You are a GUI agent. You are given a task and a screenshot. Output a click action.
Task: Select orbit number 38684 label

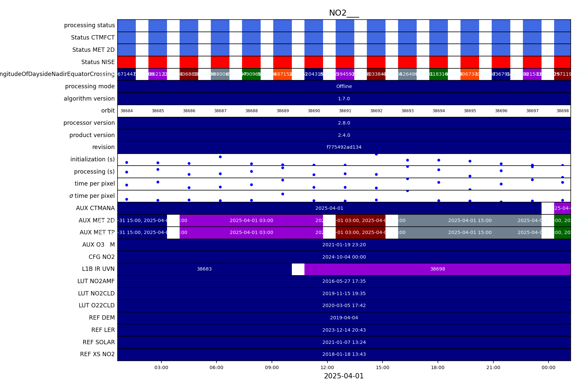[x=126, y=111]
